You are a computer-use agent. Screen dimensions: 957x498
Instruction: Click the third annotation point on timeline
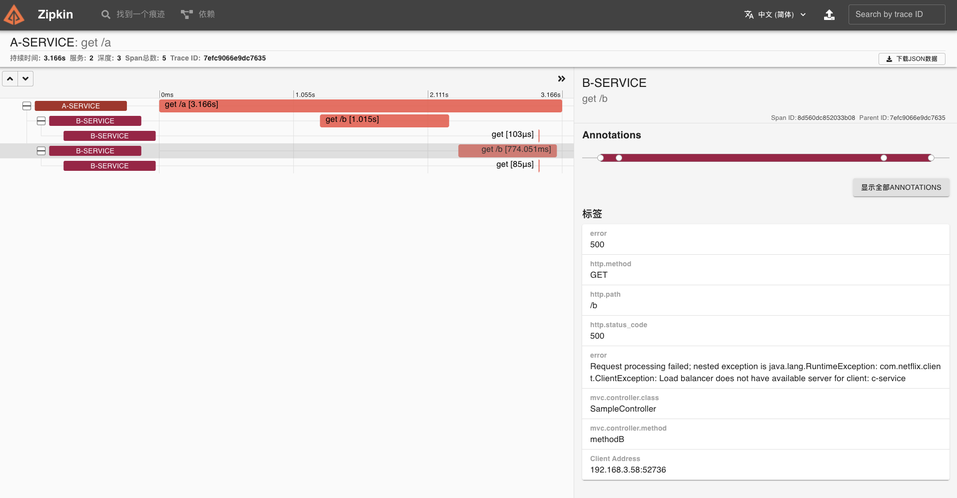coord(884,158)
